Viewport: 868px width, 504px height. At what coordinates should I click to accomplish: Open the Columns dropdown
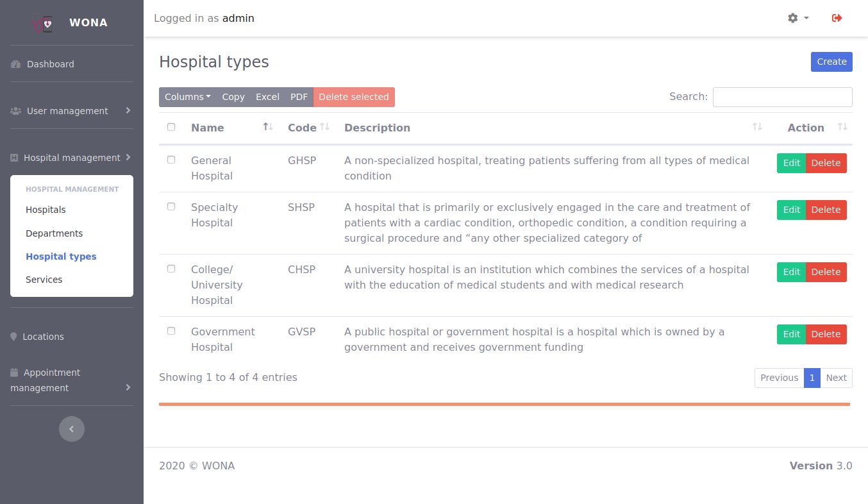tap(187, 97)
